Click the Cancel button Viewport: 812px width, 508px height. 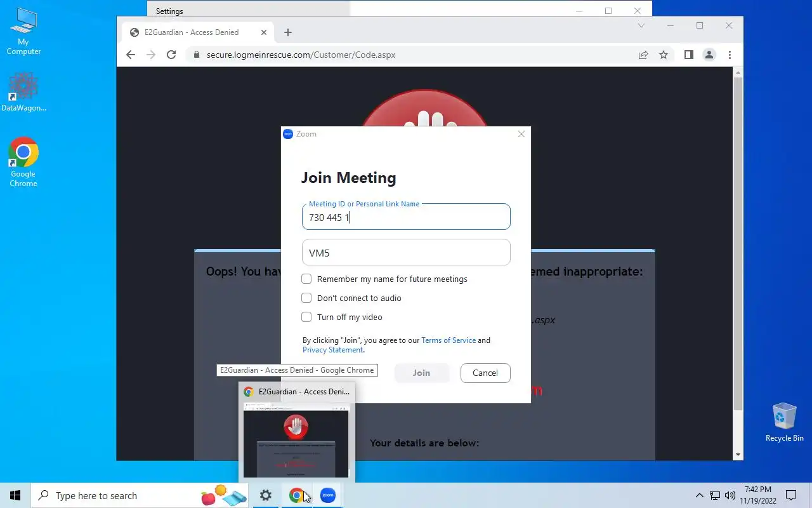click(485, 373)
